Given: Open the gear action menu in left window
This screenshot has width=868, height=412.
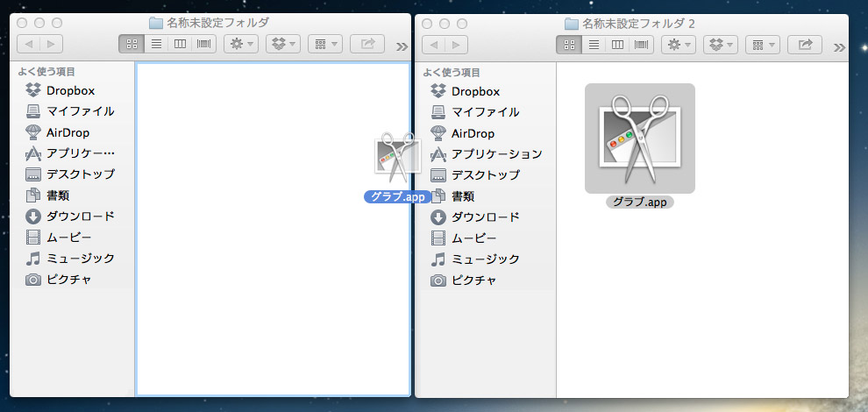Looking at the screenshot, I should [241, 45].
